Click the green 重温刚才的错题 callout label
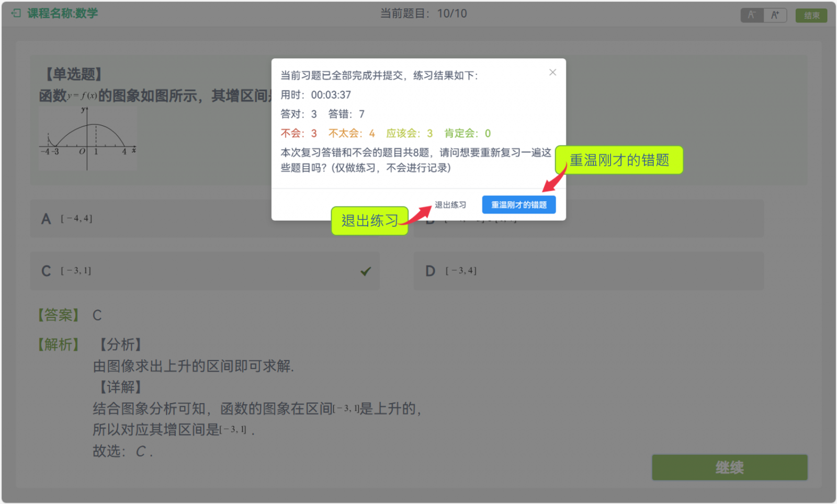This screenshot has width=837, height=504. click(619, 160)
